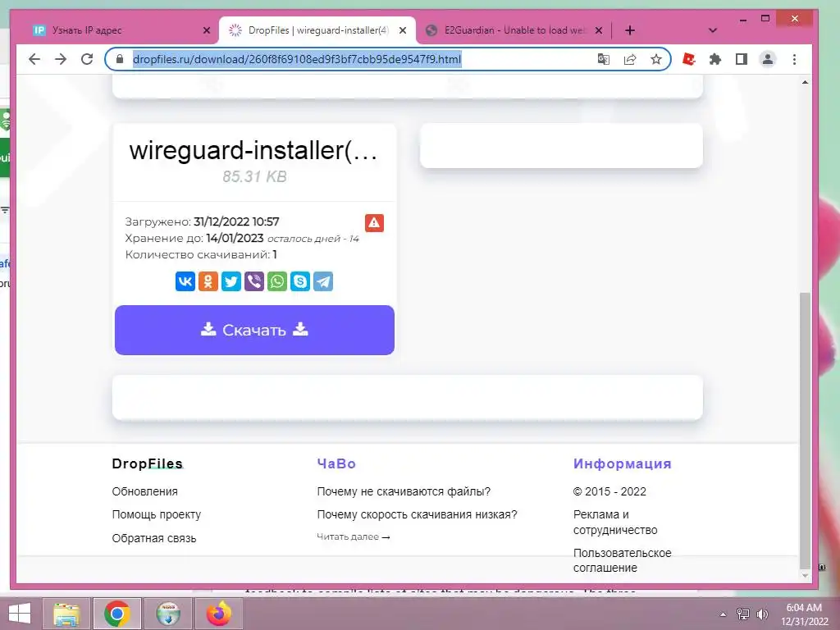Screen dimensions: 840x630
Task: Reload the DropFiles page
Action: (x=87, y=59)
